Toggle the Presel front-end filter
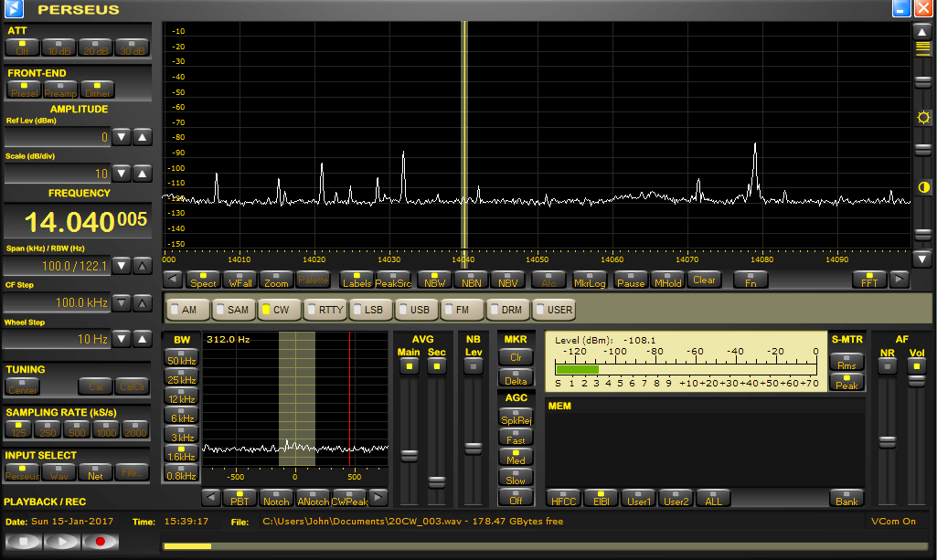 point(24,90)
